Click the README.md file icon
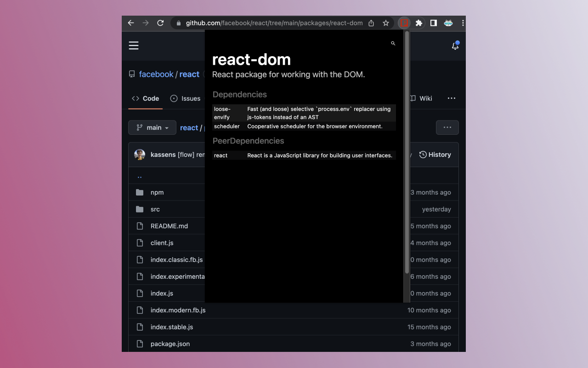Screen dimensions: 588x368 (x=140, y=226)
